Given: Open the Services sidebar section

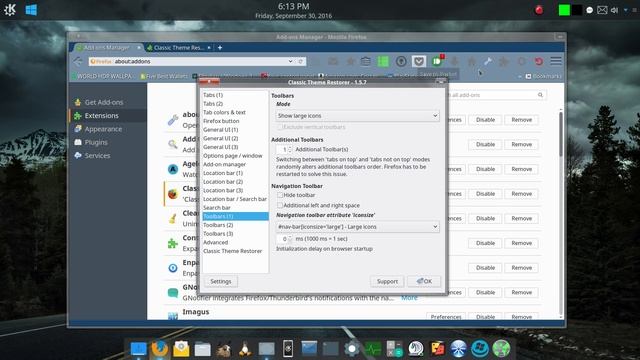Looking at the screenshot, I should coord(97,156).
